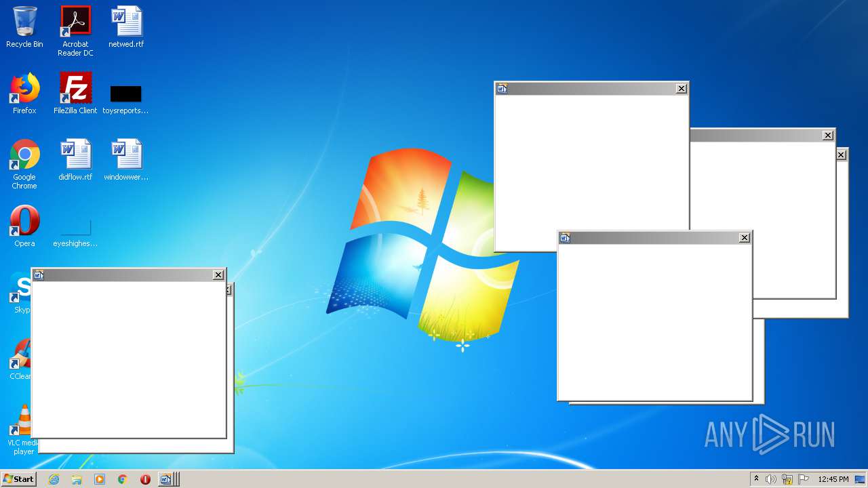Viewport: 868px width, 488px height.
Task: Select the toysreports file with black thumbnail
Action: (x=125, y=100)
